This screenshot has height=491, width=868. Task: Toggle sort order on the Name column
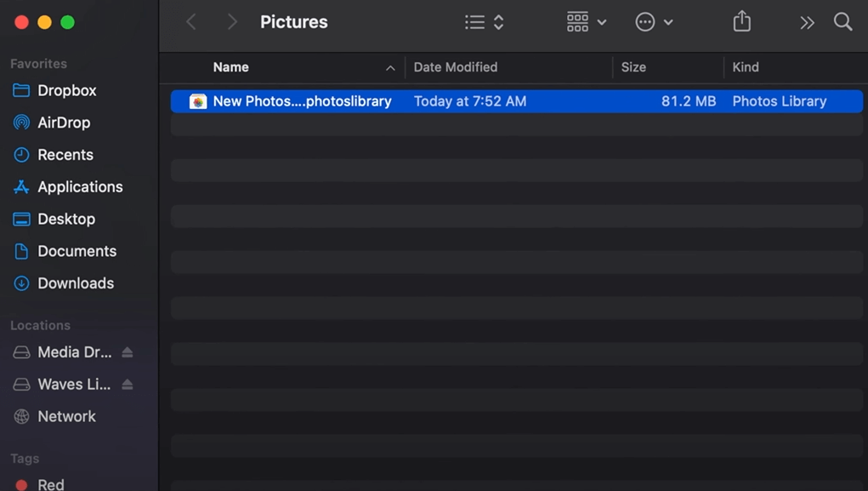click(230, 66)
